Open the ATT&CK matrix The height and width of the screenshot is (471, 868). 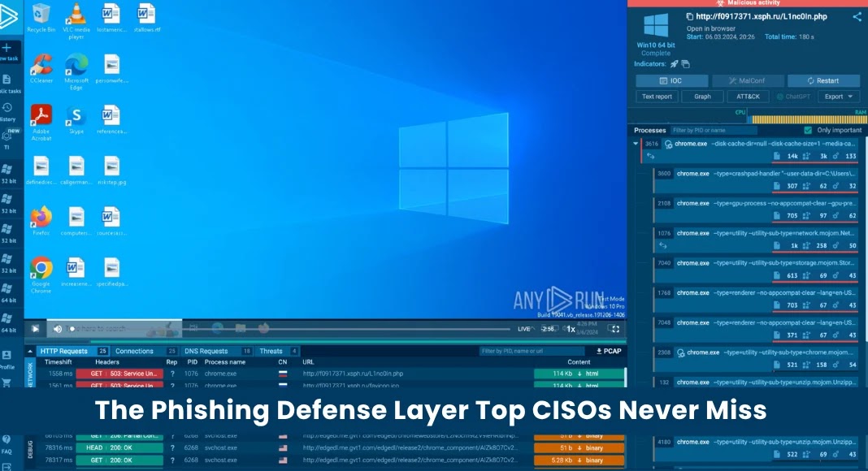point(749,96)
